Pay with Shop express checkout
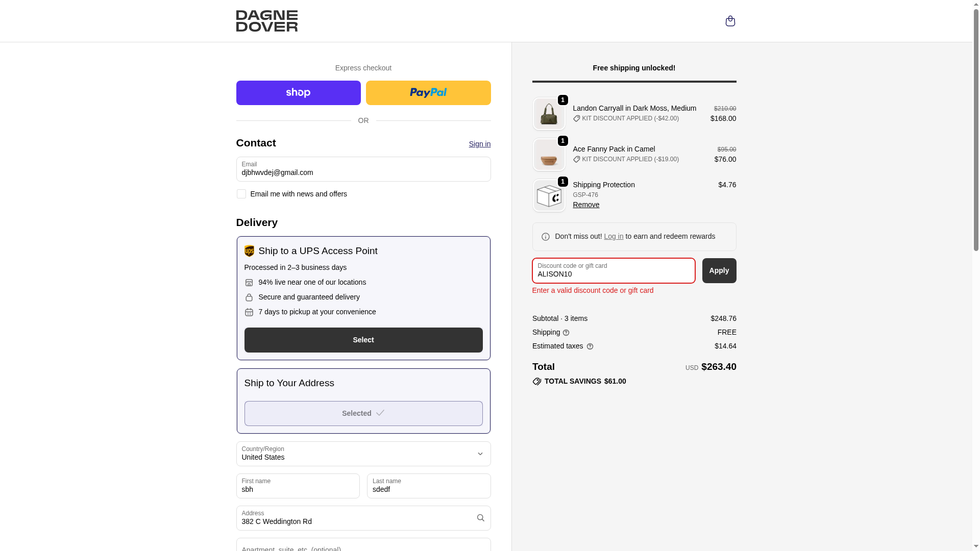980x551 pixels. tap(298, 93)
